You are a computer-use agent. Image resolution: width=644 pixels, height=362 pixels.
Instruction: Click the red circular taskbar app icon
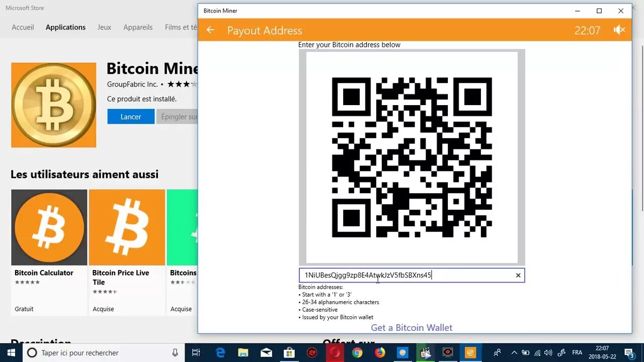click(x=312, y=352)
